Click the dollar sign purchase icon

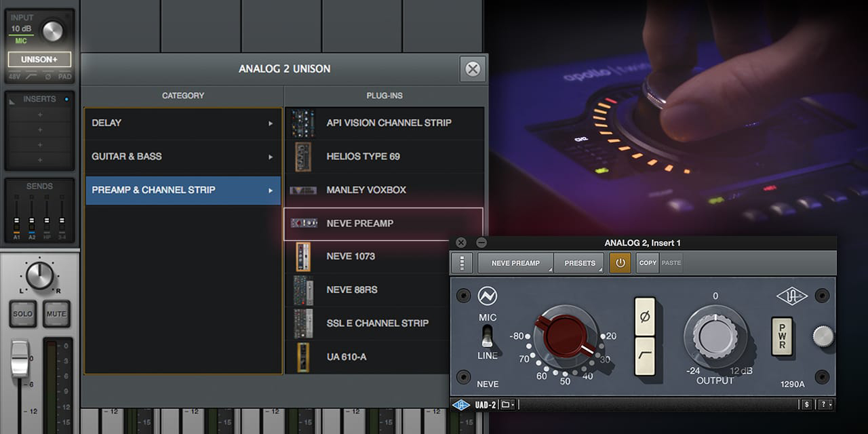point(806,405)
